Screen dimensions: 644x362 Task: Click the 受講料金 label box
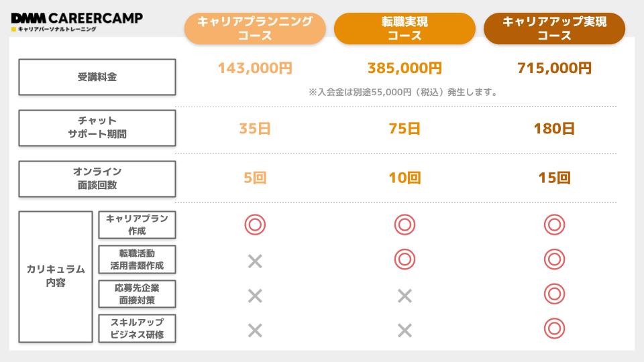[97, 77]
